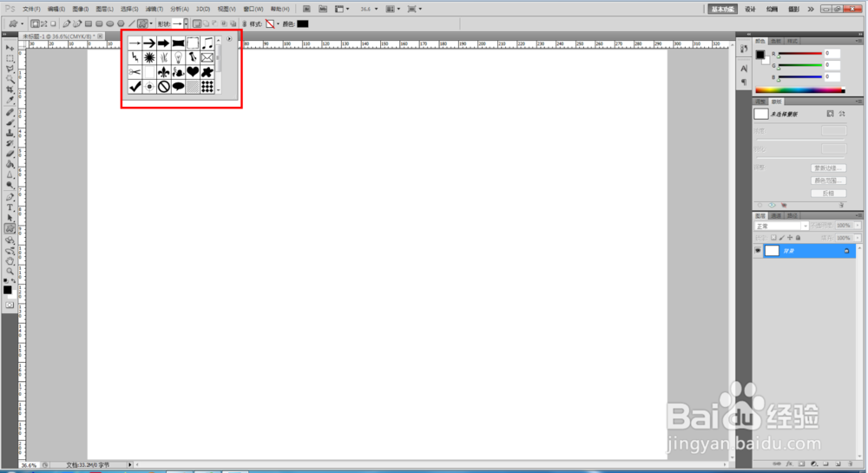Select the Hand tool
This screenshot has width=868, height=473.
(10, 261)
